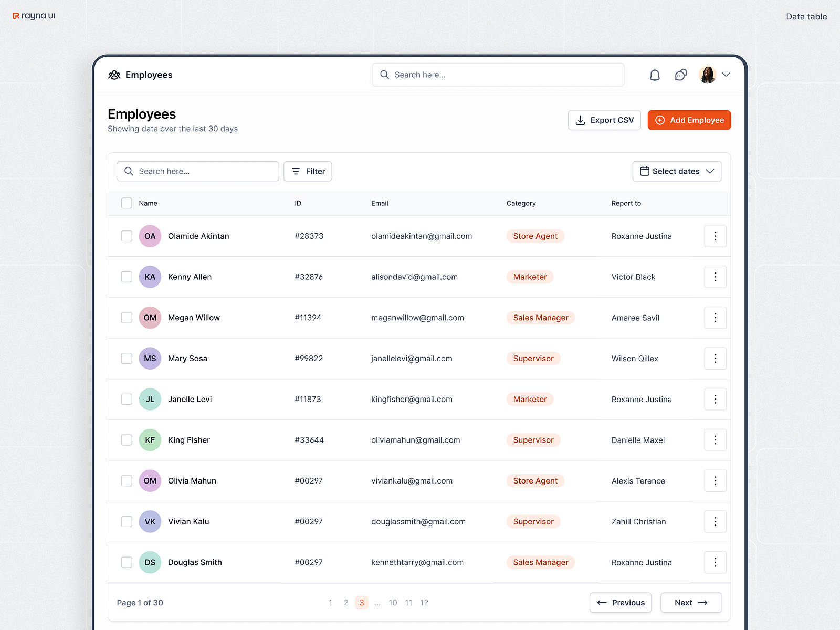This screenshot has width=840, height=630.
Task: Click the calendar icon in Select dates
Action: click(644, 171)
